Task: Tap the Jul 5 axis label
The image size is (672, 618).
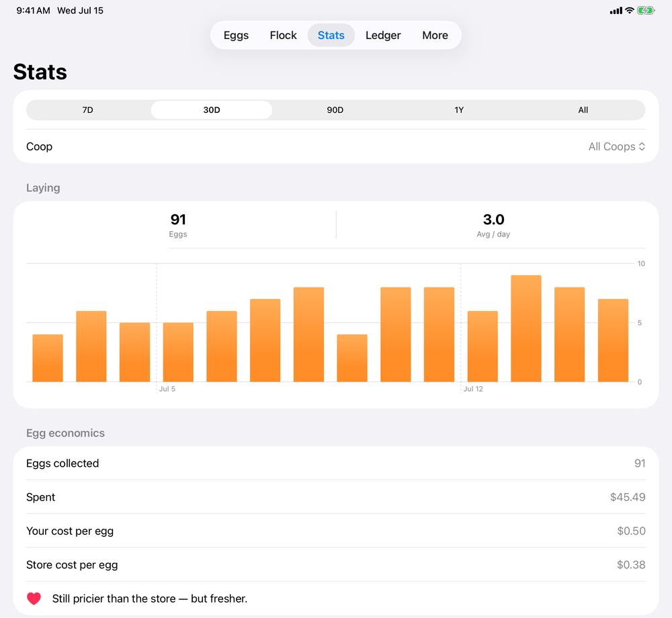Action: click(x=167, y=389)
